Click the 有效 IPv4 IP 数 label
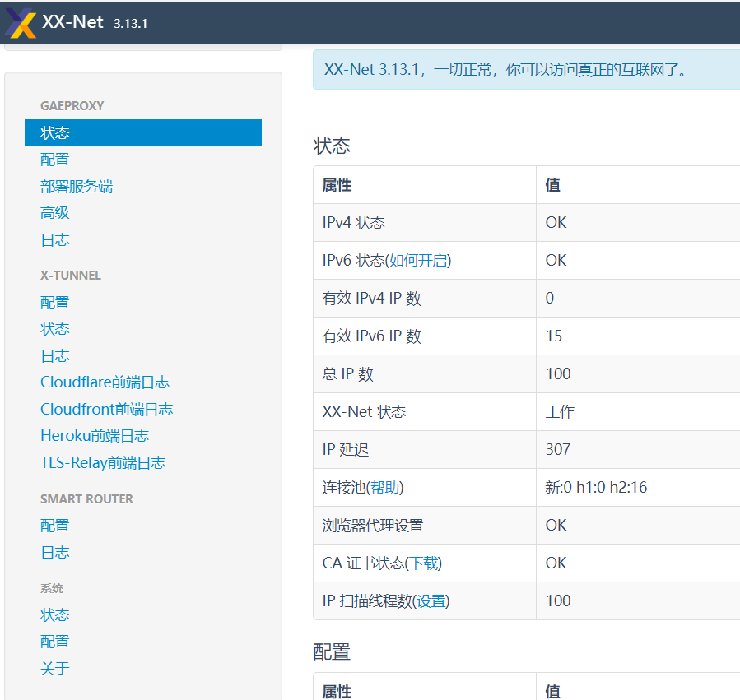 coord(371,298)
